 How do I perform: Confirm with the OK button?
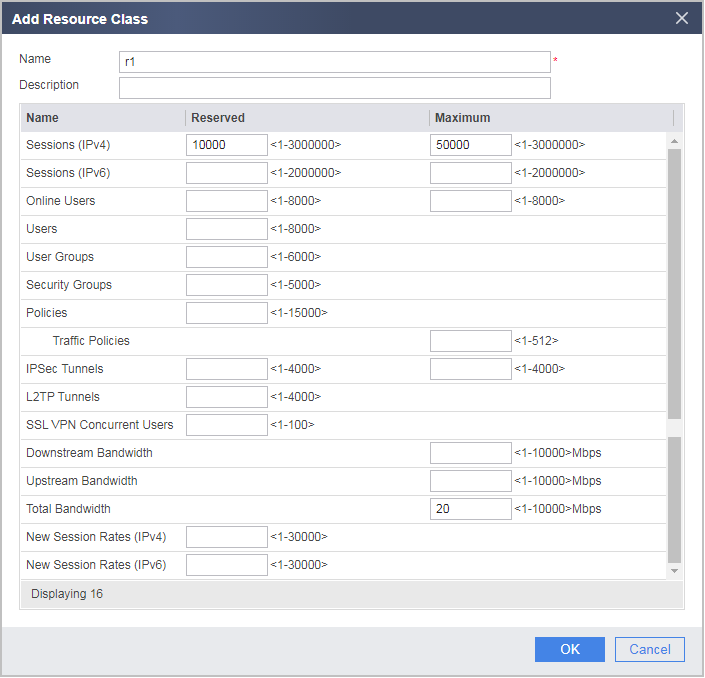(x=570, y=649)
